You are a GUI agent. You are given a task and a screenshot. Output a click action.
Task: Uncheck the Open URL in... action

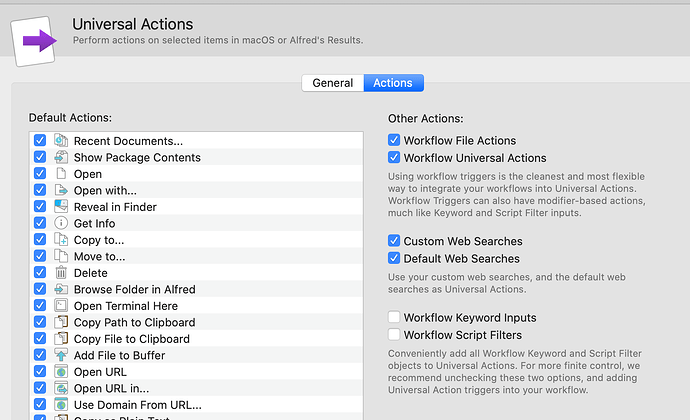point(40,388)
